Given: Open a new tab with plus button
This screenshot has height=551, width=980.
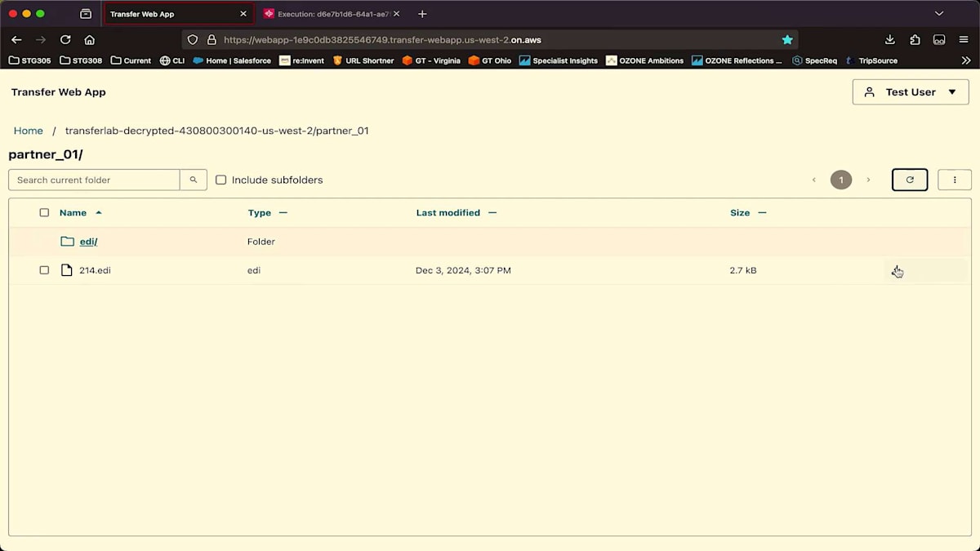Looking at the screenshot, I should click(x=422, y=14).
